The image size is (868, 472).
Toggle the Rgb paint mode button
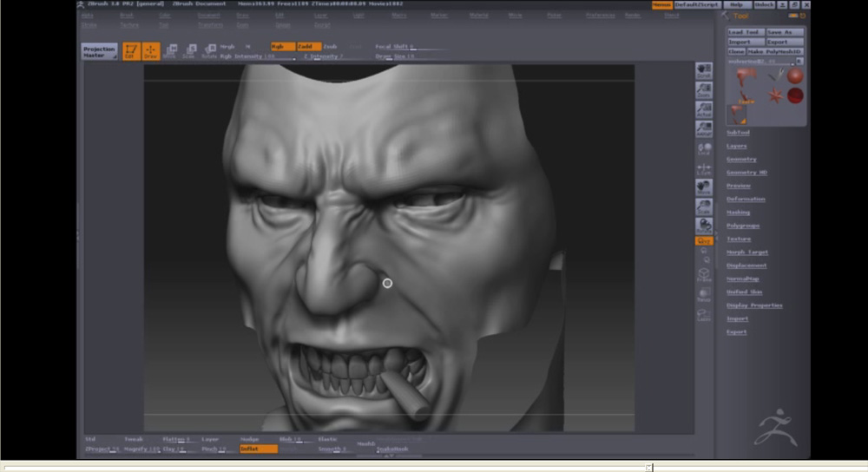click(x=282, y=47)
